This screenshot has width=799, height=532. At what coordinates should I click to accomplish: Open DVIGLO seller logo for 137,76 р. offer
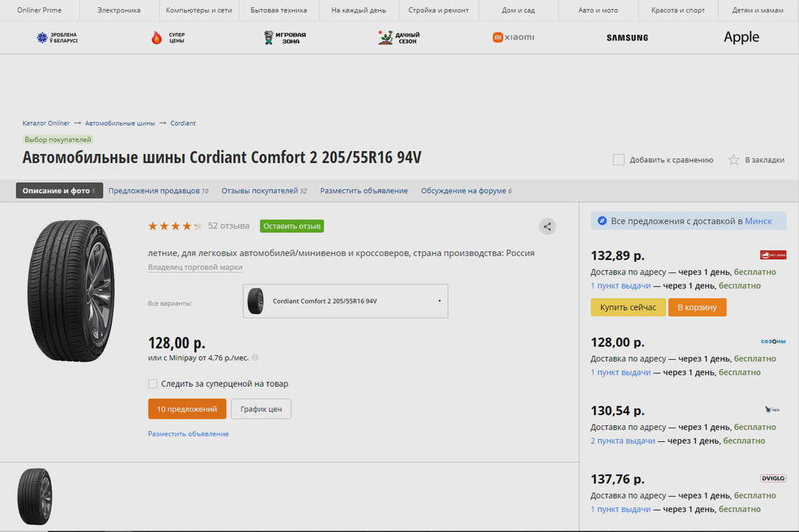773,478
